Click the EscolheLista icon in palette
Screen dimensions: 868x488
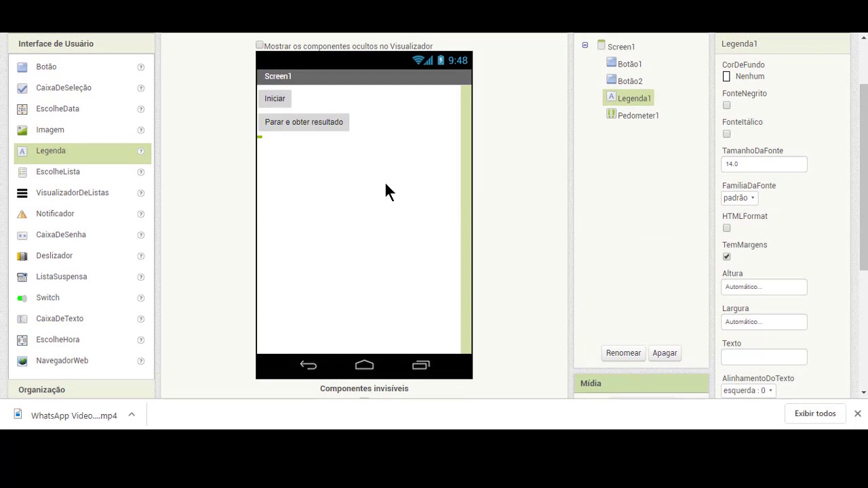22,172
